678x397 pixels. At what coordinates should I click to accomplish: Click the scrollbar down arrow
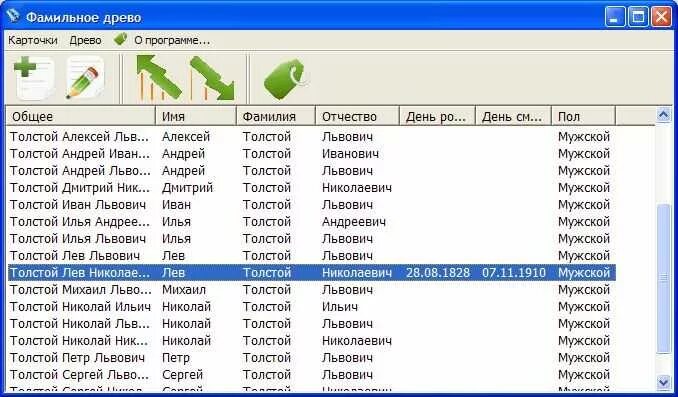point(663,382)
